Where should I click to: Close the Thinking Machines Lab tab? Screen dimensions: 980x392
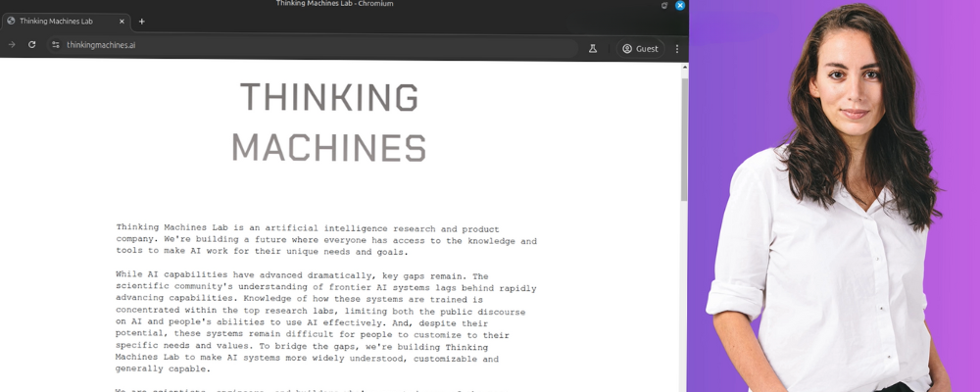[122, 21]
